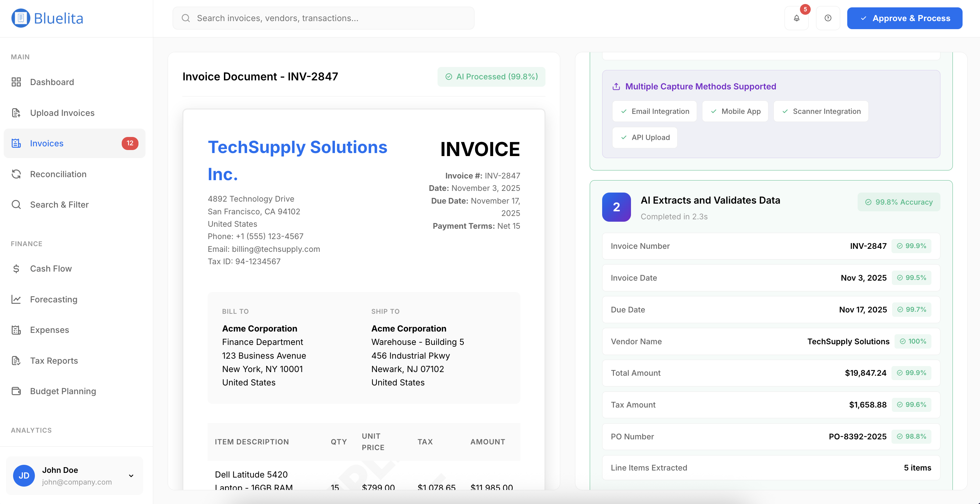
Task: Click the JD avatar circle
Action: (24, 476)
